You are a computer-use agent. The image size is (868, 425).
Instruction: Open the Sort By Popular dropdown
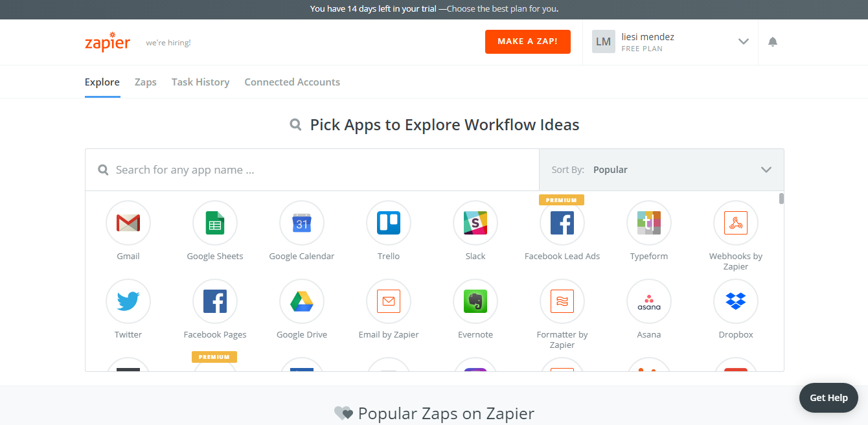(x=661, y=170)
